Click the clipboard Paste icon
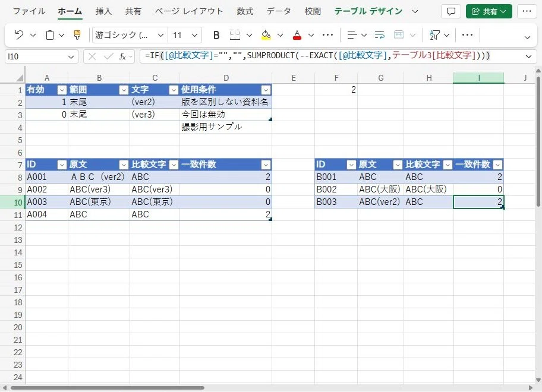 pyautogui.click(x=50, y=35)
